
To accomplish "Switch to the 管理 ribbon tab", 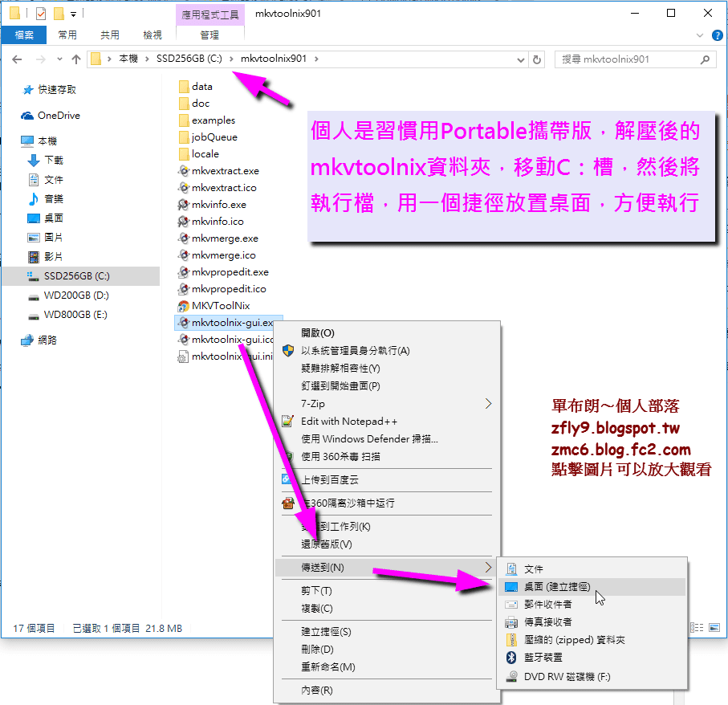I will click(209, 35).
